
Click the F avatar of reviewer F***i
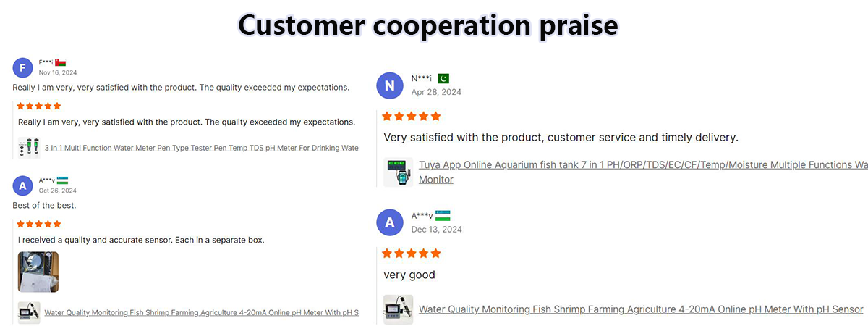click(x=23, y=68)
